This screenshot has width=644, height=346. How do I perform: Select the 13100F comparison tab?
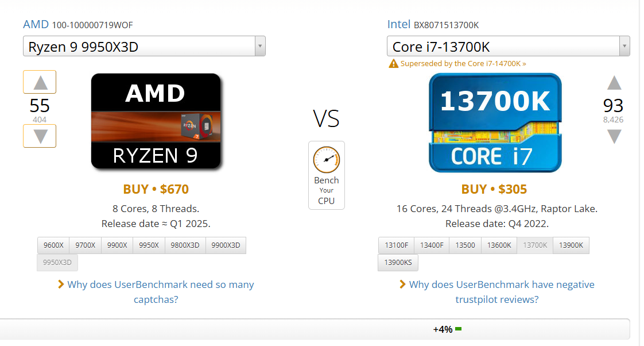(397, 245)
